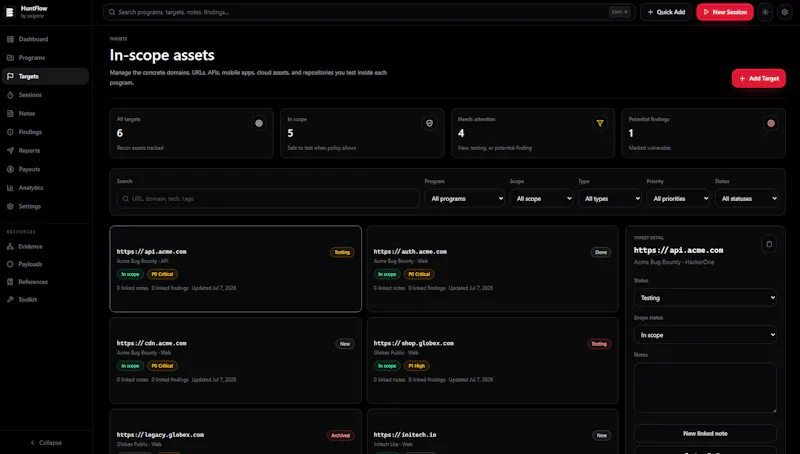This screenshot has width=800, height=454.
Task: Click In scope tag on cdn.acme.com card
Action: [x=130, y=366]
